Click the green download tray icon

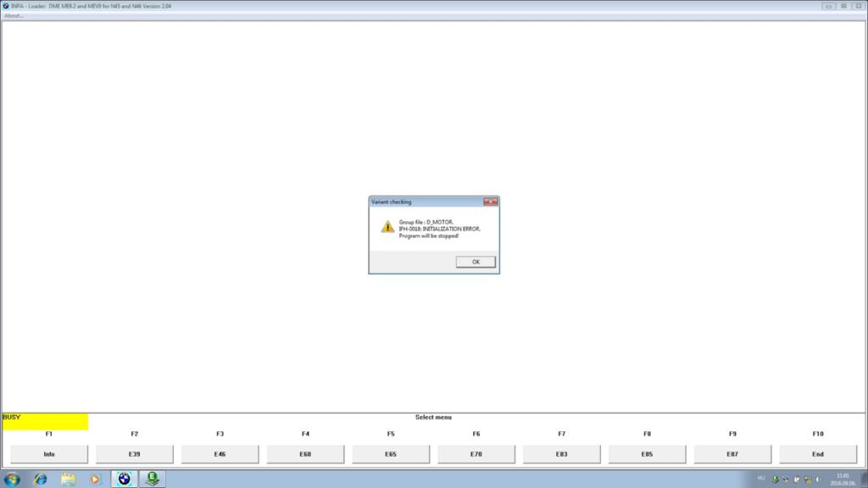click(x=775, y=480)
